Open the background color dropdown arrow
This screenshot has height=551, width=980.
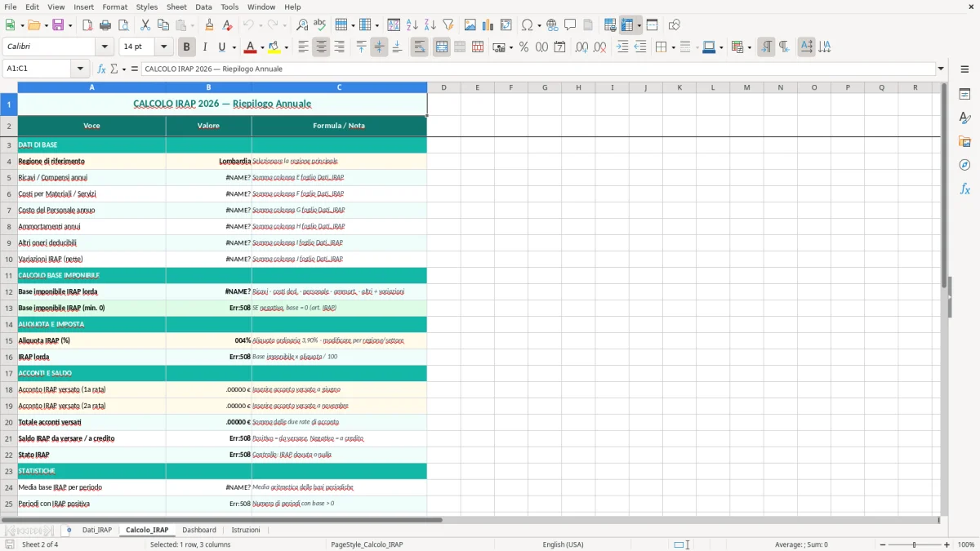[286, 47]
